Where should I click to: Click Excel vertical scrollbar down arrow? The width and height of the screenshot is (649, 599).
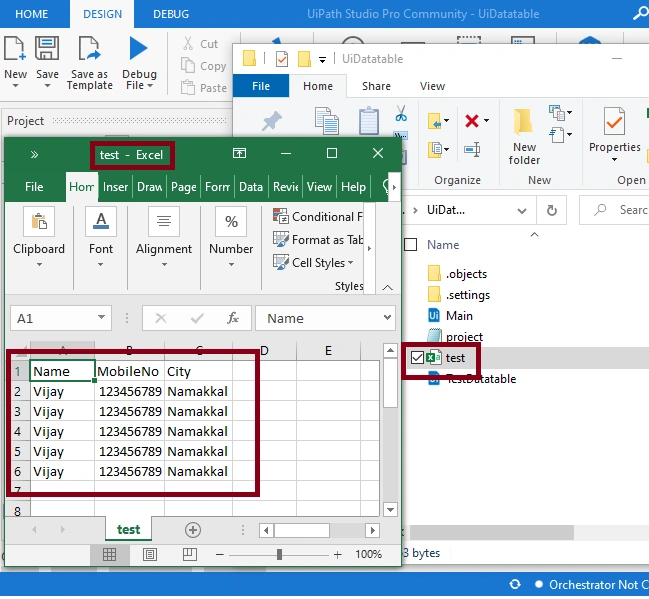click(390, 510)
